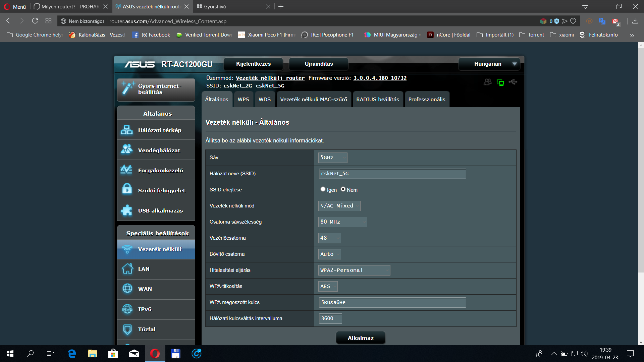This screenshot has height=362, width=644.
Task: Open the Bővítő csatorna Auto dropdown
Action: coord(329,254)
